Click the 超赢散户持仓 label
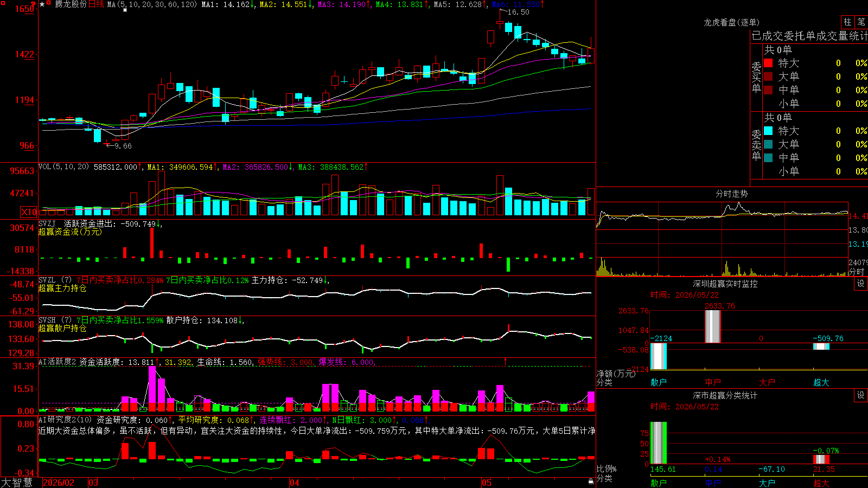This screenshot has height=488, width=868. (x=62, y=328)
